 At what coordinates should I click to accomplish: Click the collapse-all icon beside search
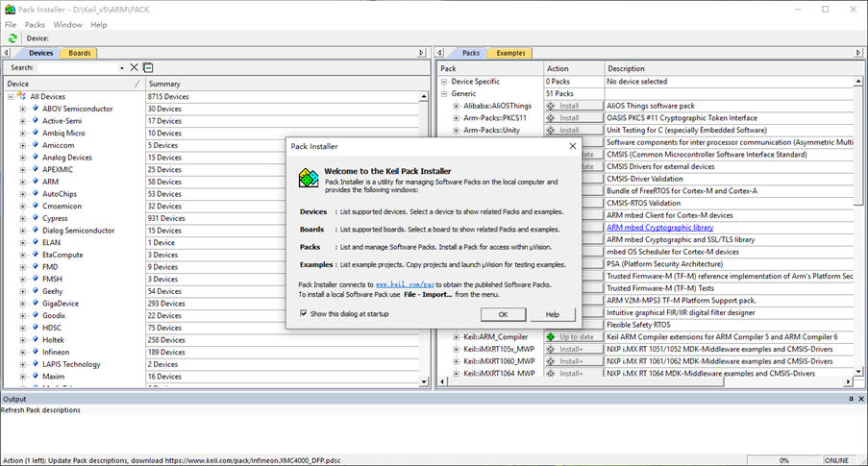point(148,67)
